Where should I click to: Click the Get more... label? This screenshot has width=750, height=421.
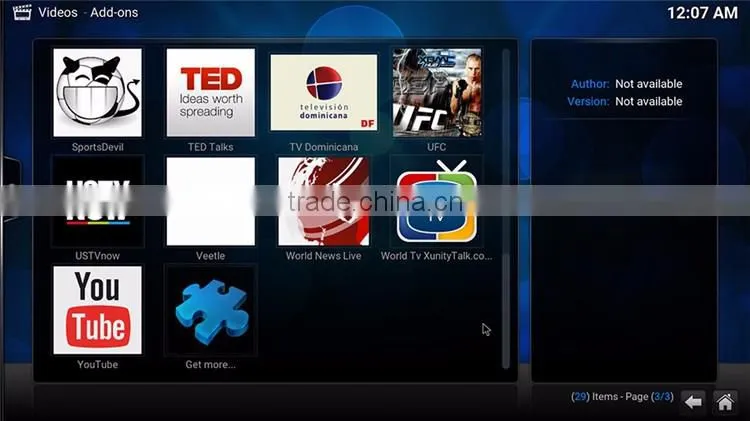210,365
